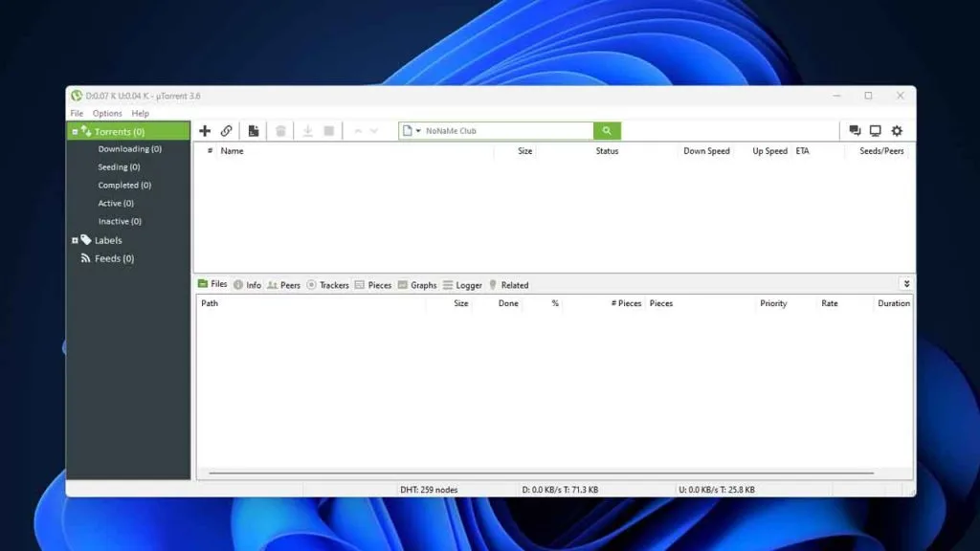Click the Start download arrow icon
Image resolution: width=980 pixels, height=551 pixels.
[307, 130]
